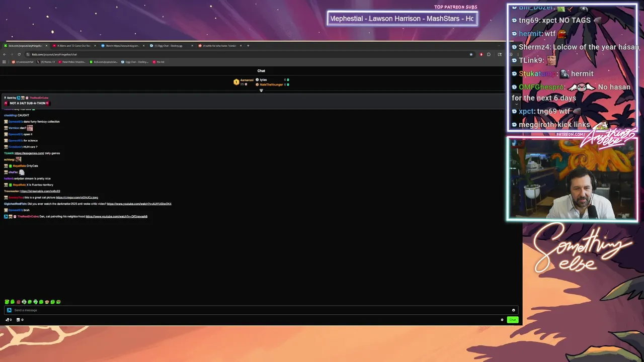
Task: Switch to the Instagram Watch tab
Action: point(123,46)
